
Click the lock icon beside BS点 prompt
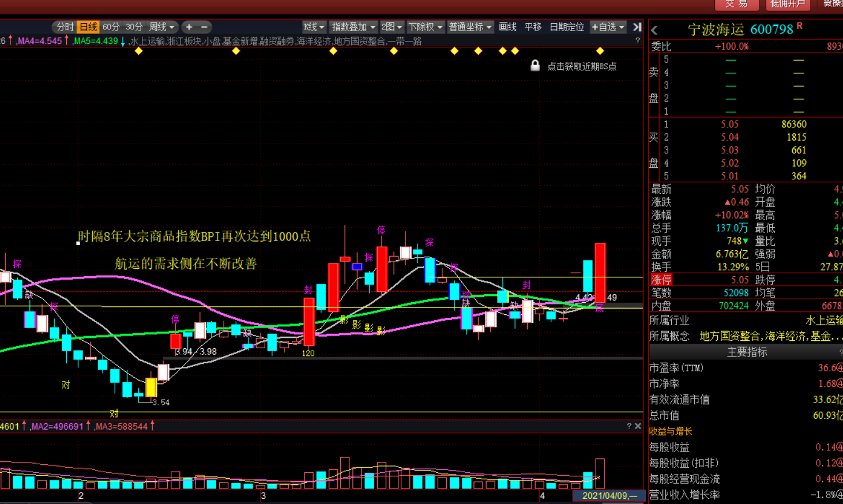pos(535,66)
